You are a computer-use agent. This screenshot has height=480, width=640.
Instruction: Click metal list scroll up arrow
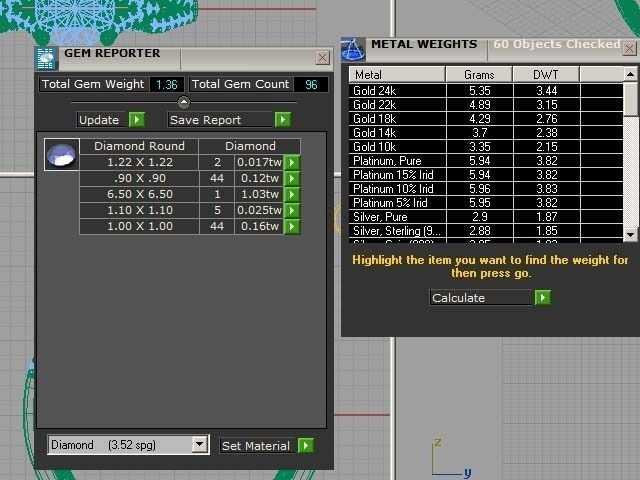(630, 74)
